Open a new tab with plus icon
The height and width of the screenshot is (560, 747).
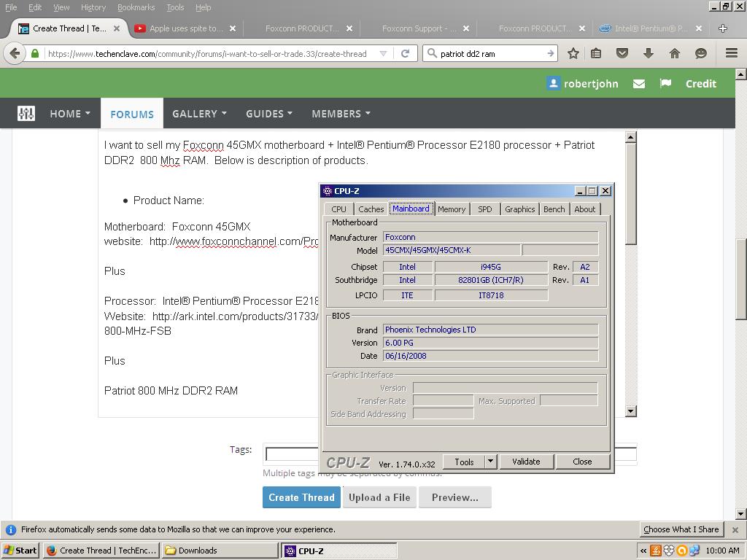pyautogui.click(x=723, y=28)
